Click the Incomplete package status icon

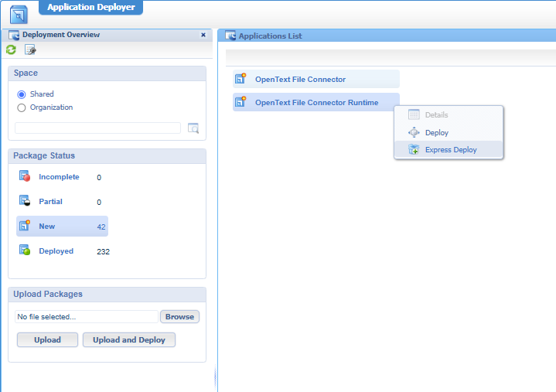(x=24, y=177)
